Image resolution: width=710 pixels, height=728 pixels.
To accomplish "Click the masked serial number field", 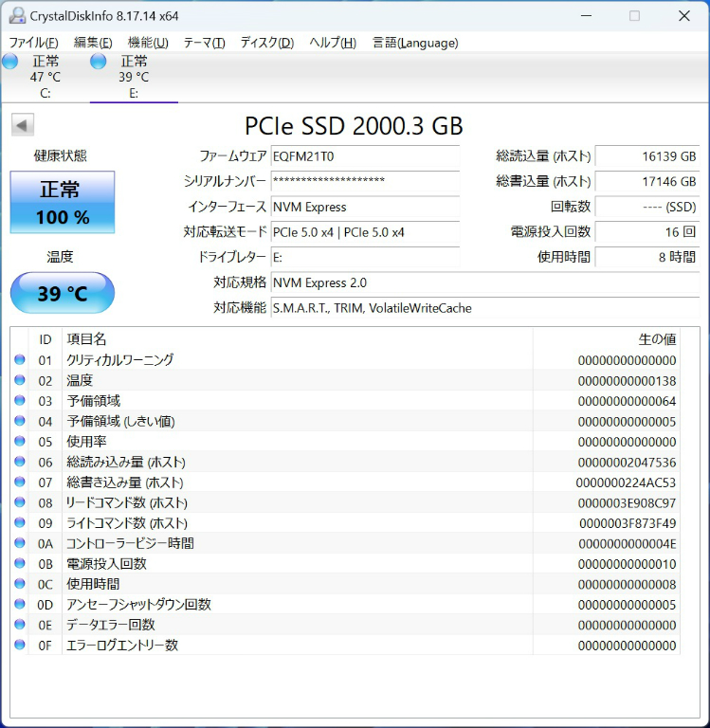I will [x=366, y=181].
